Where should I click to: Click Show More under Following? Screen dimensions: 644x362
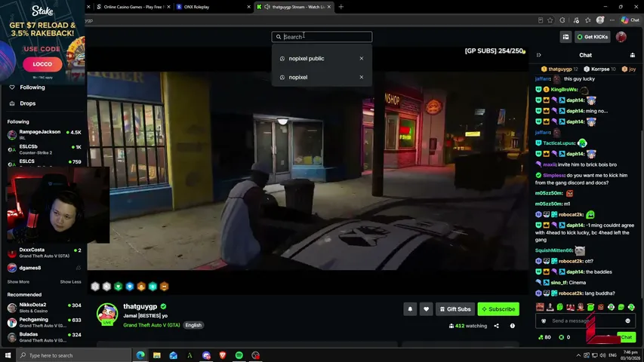[18, 282]
